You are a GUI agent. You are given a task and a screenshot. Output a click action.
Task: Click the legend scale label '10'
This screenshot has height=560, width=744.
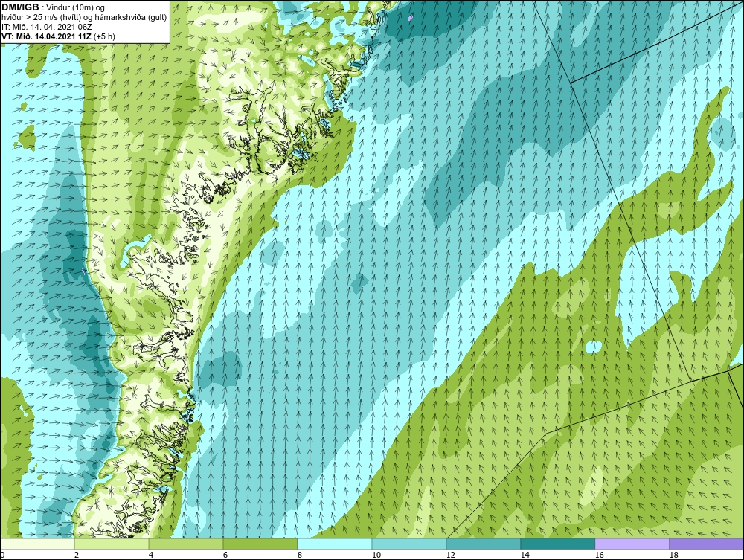pyautogui.click(x=376, y=555)
